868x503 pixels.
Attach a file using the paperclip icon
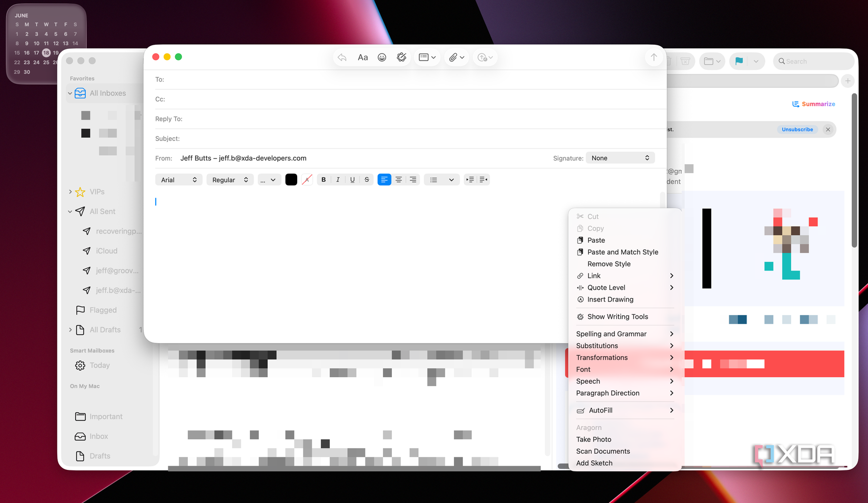coord(453,57)
